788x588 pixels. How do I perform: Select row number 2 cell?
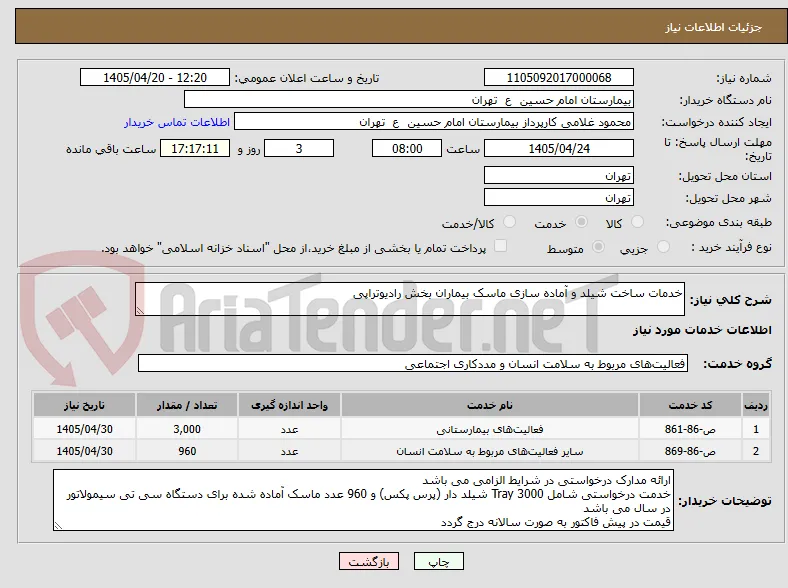pos(756,451)
